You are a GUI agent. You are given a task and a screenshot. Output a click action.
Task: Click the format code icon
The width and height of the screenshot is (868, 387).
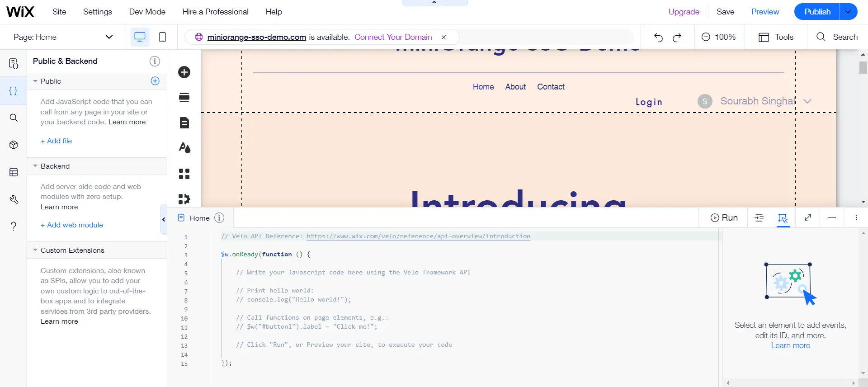759,218
